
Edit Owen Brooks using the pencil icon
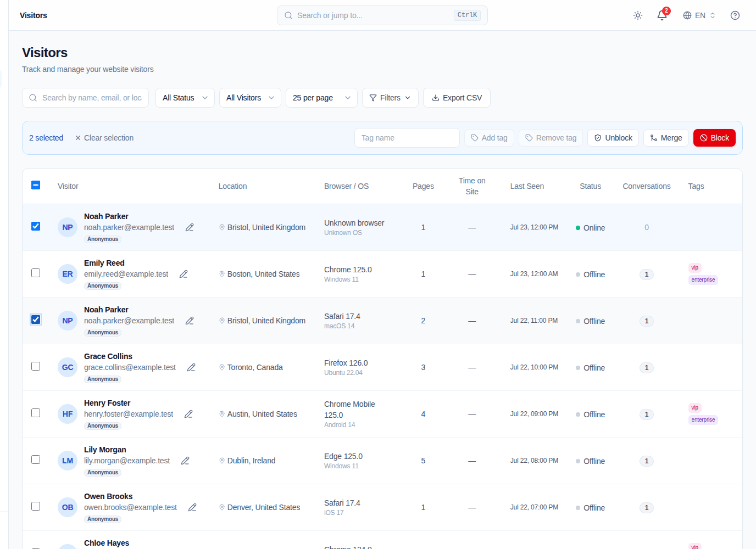coord(192,507)
